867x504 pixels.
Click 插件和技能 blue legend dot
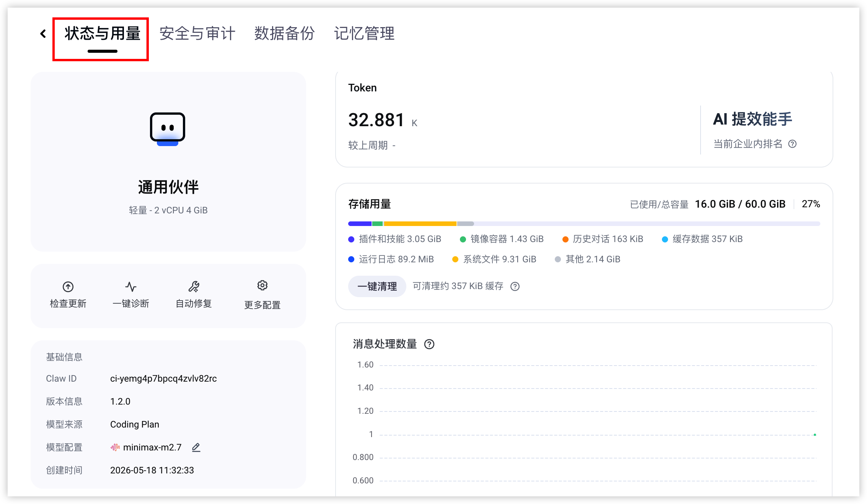coord(351,239)
